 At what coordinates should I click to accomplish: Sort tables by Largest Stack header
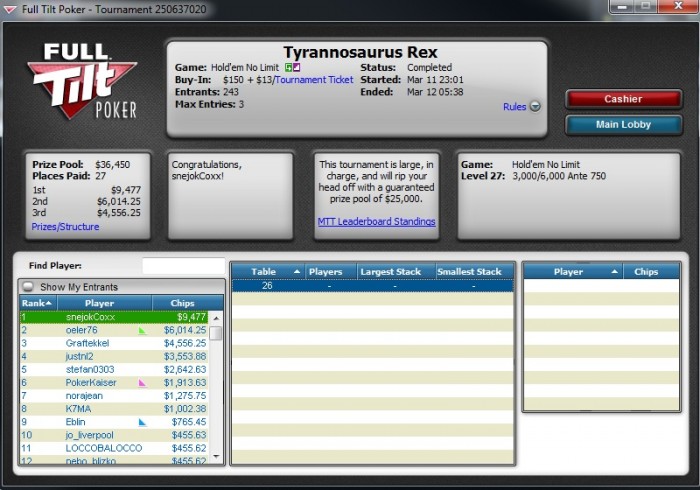[x=396, y=272]
